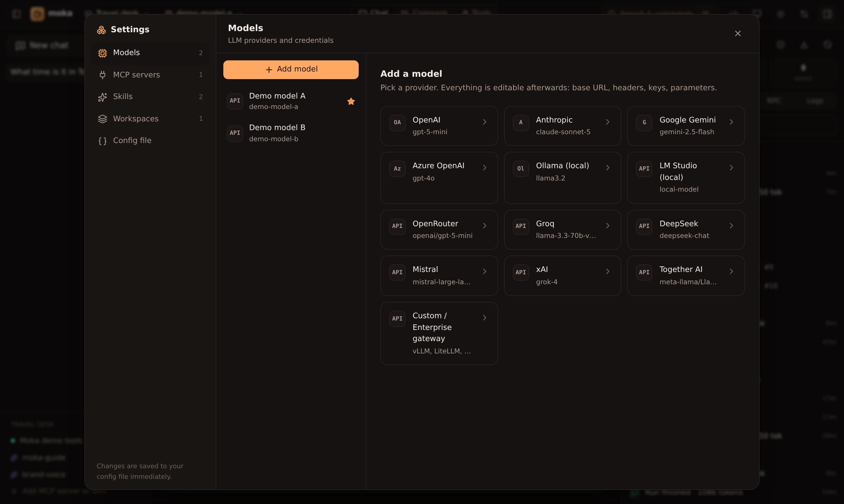Click the moka logo in the background window
Image resolution: width=844 pixels, height=504 pixels.
point(37,13)
